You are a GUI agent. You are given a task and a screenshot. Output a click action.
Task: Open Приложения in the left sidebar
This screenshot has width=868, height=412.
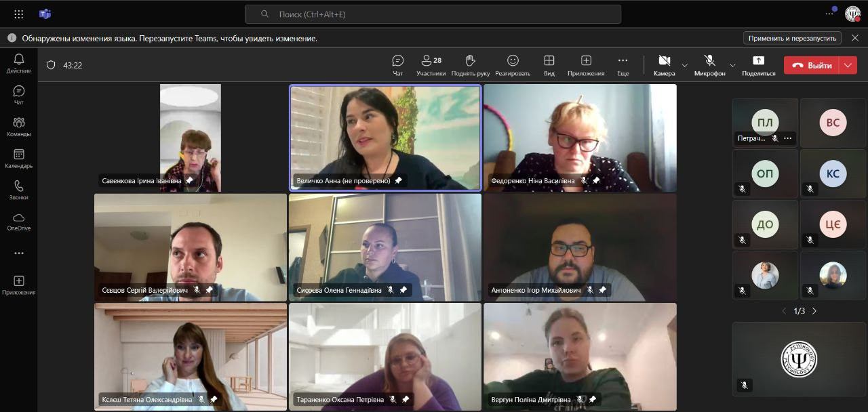[18, 285]
